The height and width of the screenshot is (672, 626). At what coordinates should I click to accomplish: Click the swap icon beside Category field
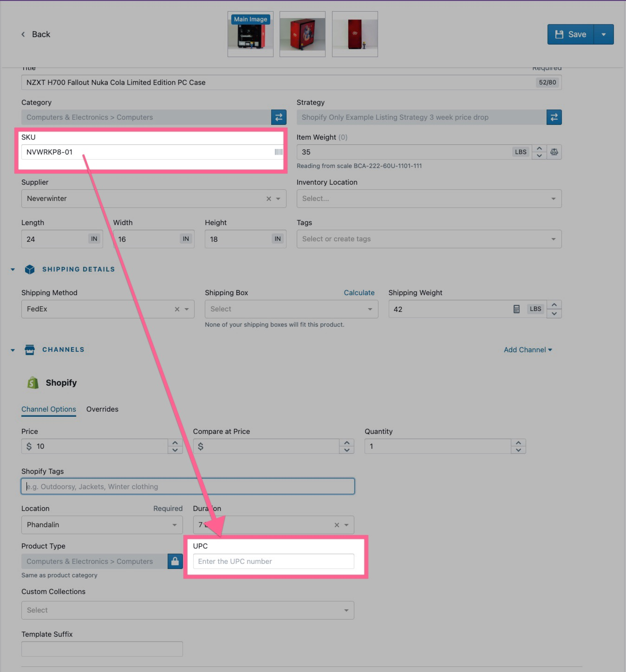279,117
